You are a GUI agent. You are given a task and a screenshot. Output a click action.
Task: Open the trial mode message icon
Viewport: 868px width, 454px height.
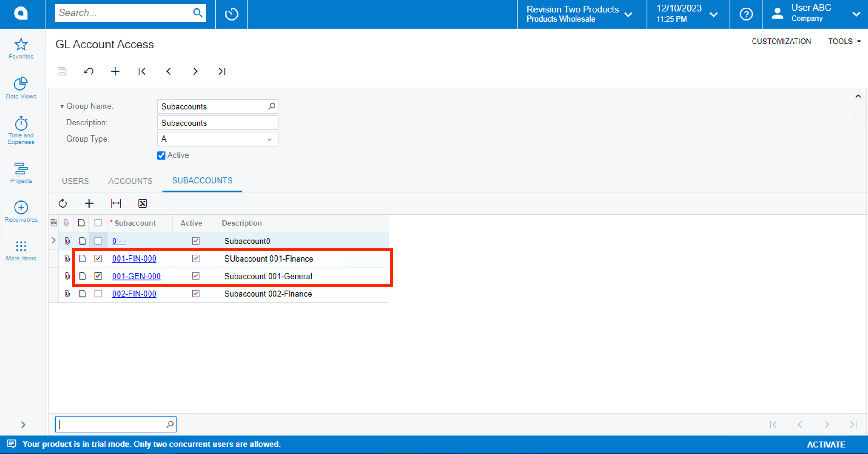click(x=11, y=444)
